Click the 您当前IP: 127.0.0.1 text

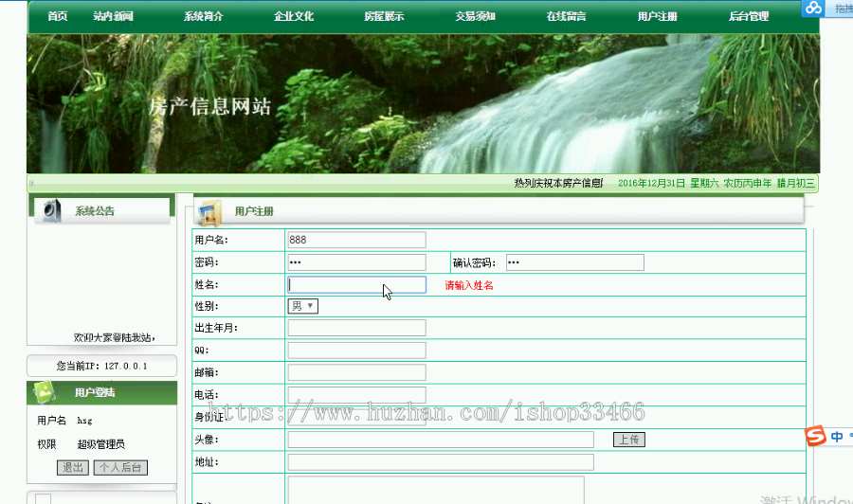[x=101, y=366]
